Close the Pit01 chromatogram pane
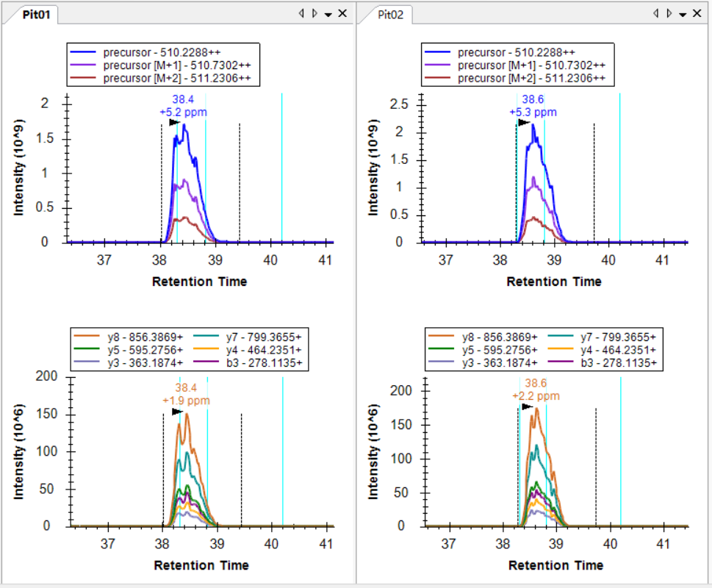 coord(342,14)
